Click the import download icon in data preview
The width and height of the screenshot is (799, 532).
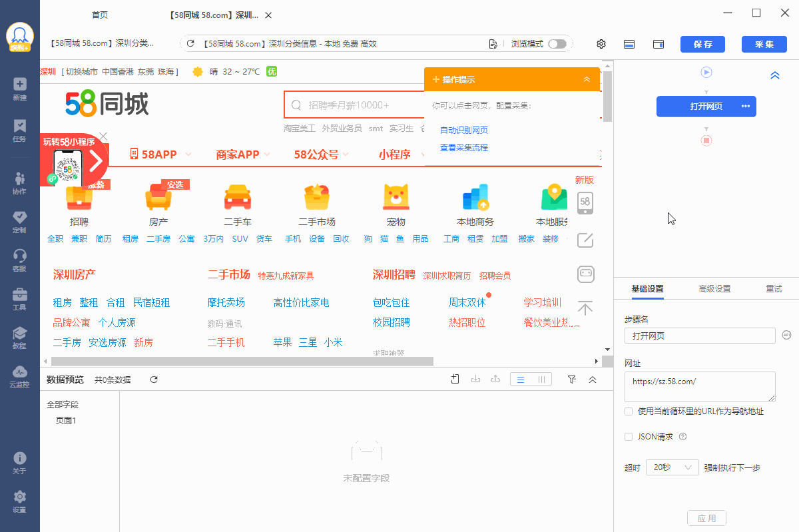tap(475, 379)
